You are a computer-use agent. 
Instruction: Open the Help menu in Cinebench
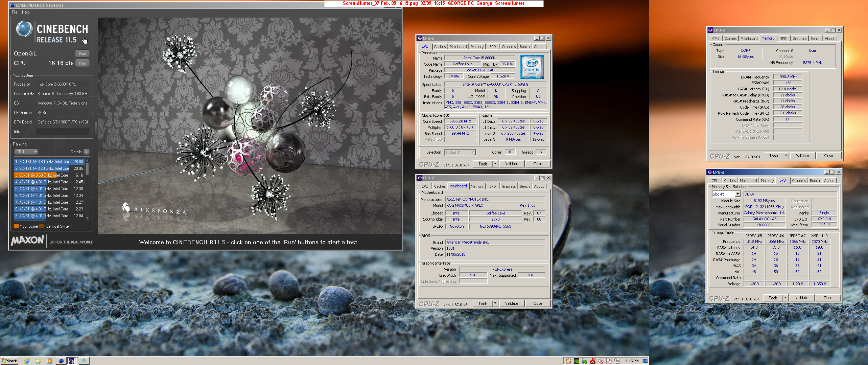click(26, 12)
